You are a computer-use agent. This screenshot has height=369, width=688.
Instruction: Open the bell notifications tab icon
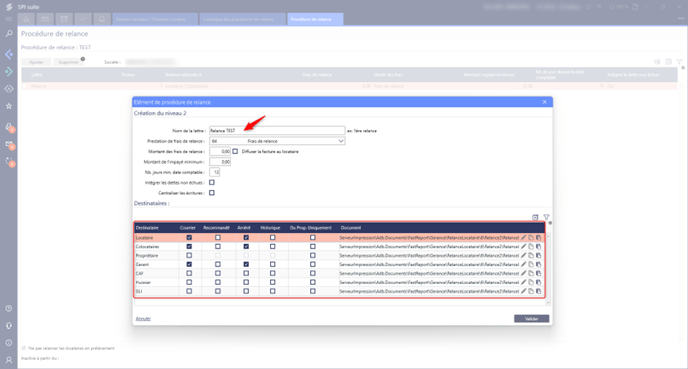coord(102,19)
